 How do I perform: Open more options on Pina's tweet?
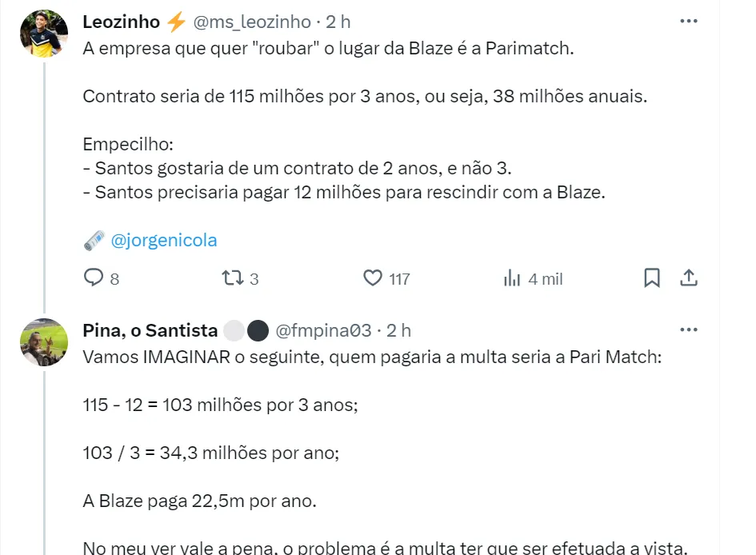click(688, 329)
